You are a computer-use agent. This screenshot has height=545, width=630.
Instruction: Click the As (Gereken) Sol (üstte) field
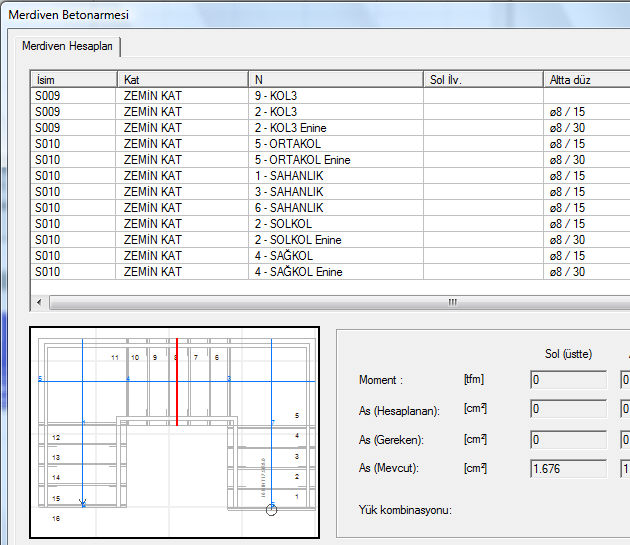coord(568,440)
